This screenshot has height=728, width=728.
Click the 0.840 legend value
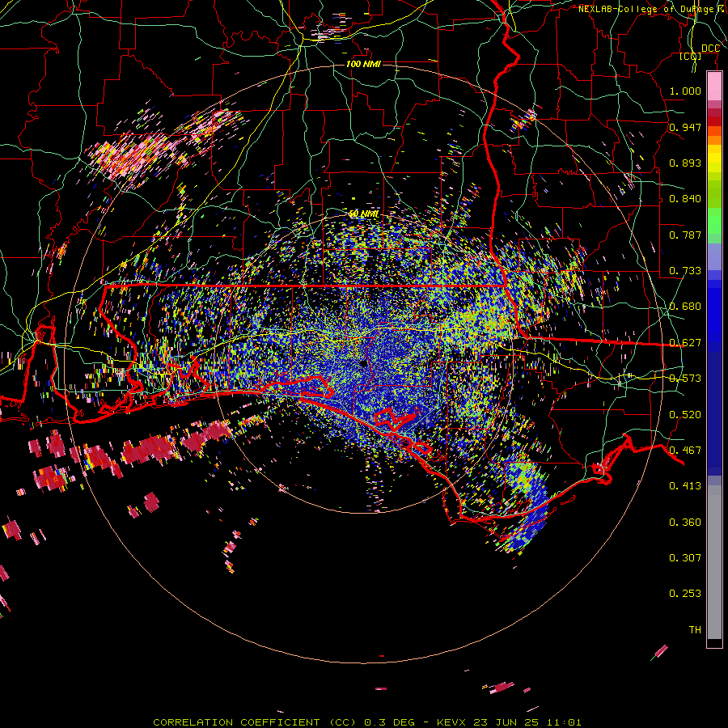click(x=685, y=199)
